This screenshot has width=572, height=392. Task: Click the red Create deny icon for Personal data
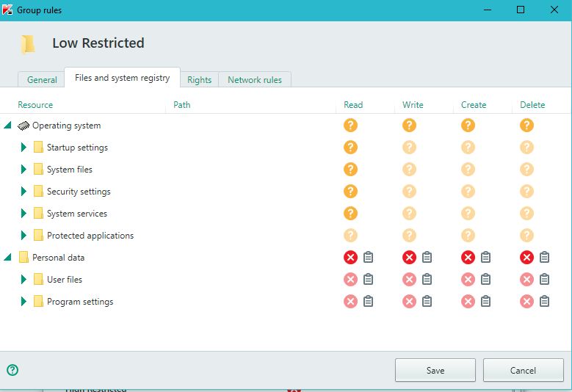468,258
